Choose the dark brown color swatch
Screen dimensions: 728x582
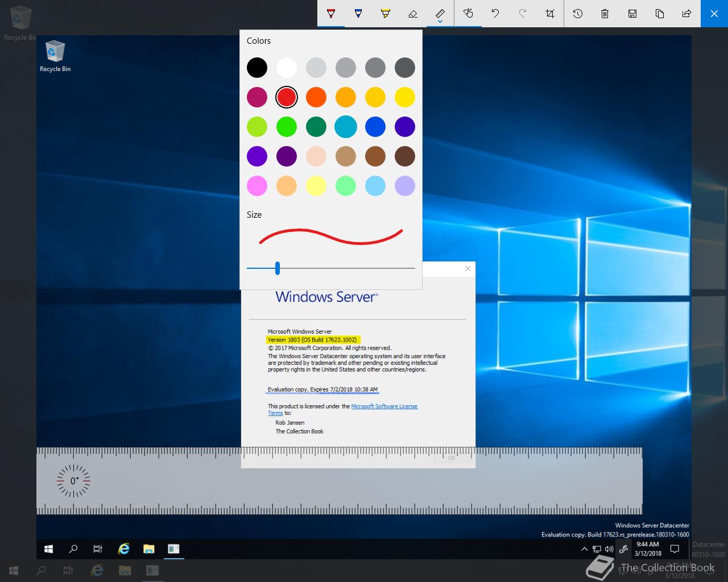point(405,156)
